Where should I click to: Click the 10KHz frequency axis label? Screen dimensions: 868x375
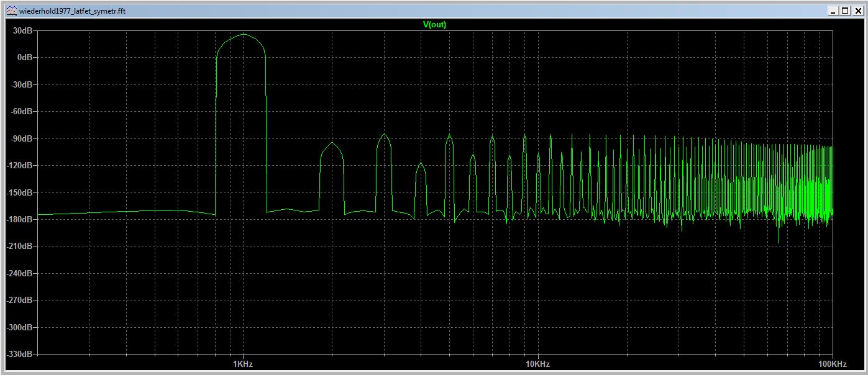pyautogui.click(x=537, y=364)
